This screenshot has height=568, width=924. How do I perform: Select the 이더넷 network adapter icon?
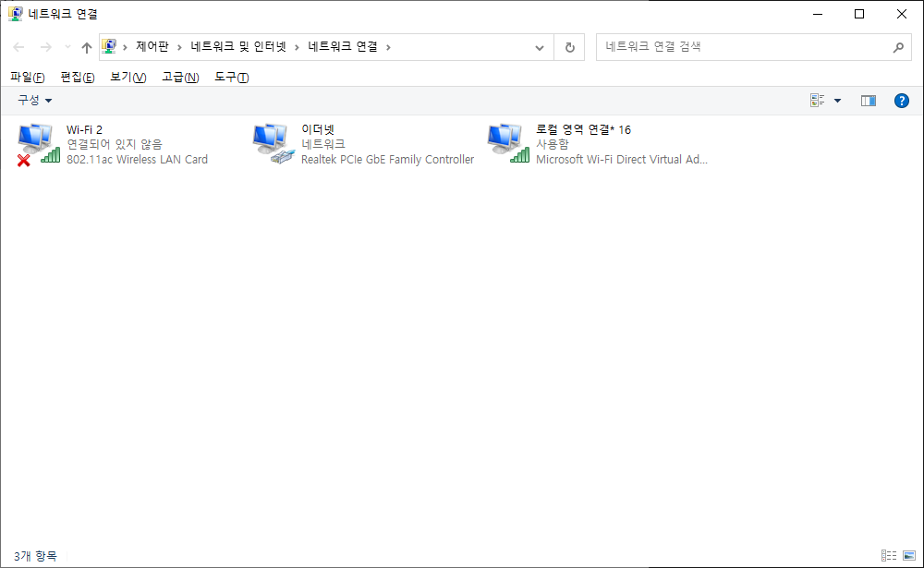[274, 144]
